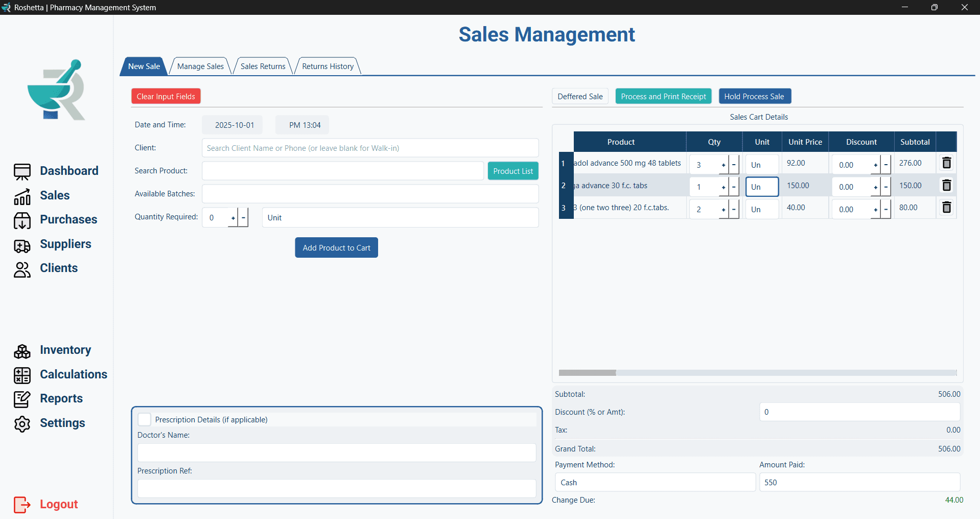
Task: Open the Unit dropdown for Panadol row
Action: pos(761,164)
